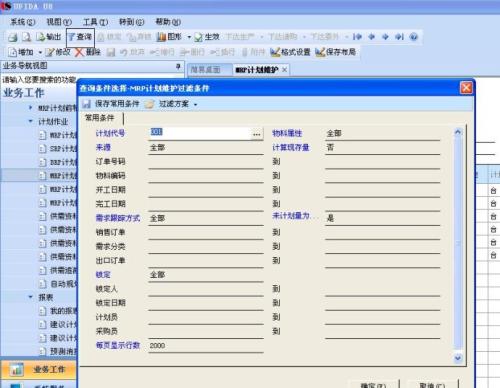Screen dimensions: 500x388
Task: Click the help question mark icon
Action: (414, 37)
